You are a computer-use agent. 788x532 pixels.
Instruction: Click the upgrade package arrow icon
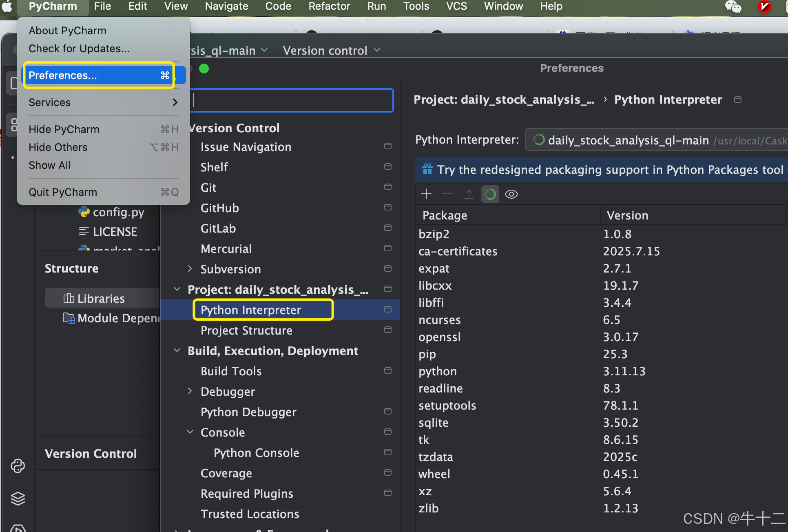[x=469, y=194]
